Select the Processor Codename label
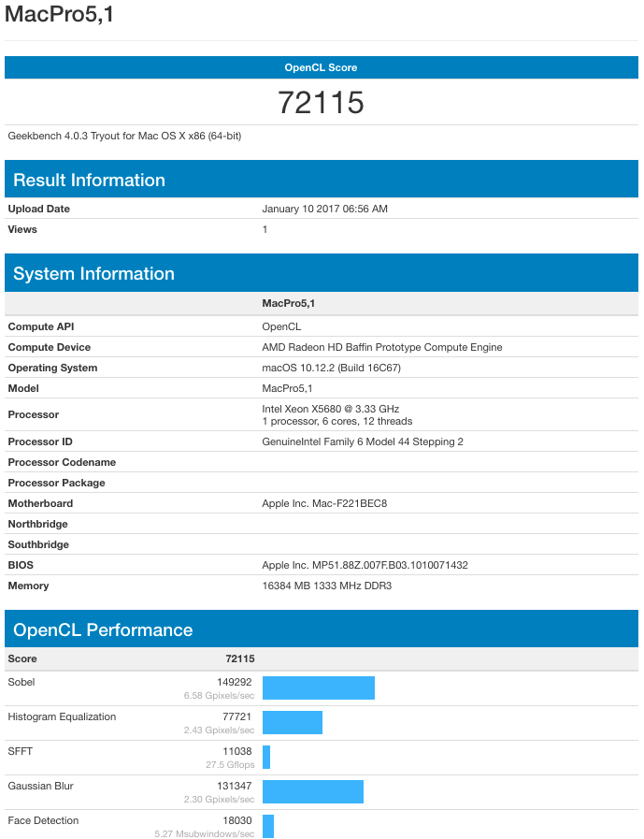644x839 pixels. tap(62, 462)
